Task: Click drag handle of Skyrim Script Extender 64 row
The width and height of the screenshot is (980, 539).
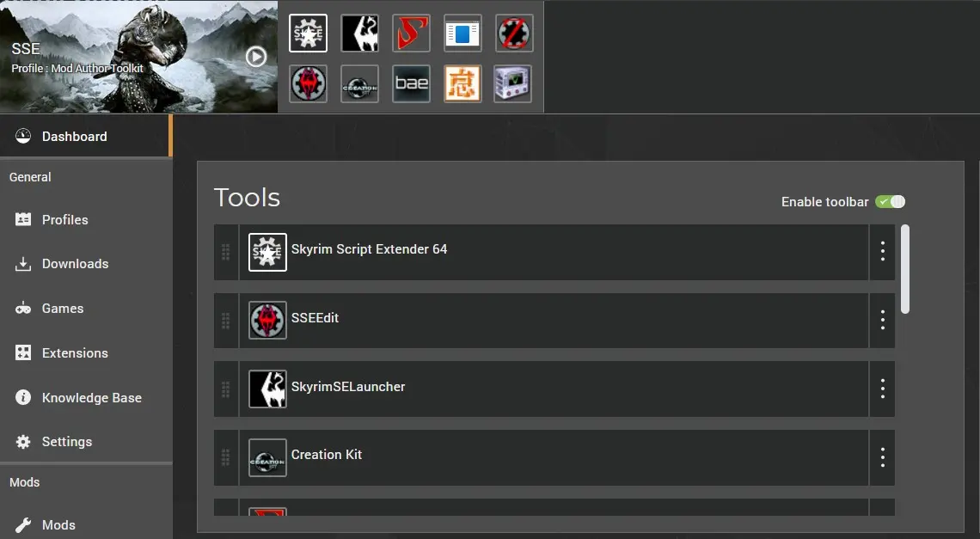Action: [225, 252]
